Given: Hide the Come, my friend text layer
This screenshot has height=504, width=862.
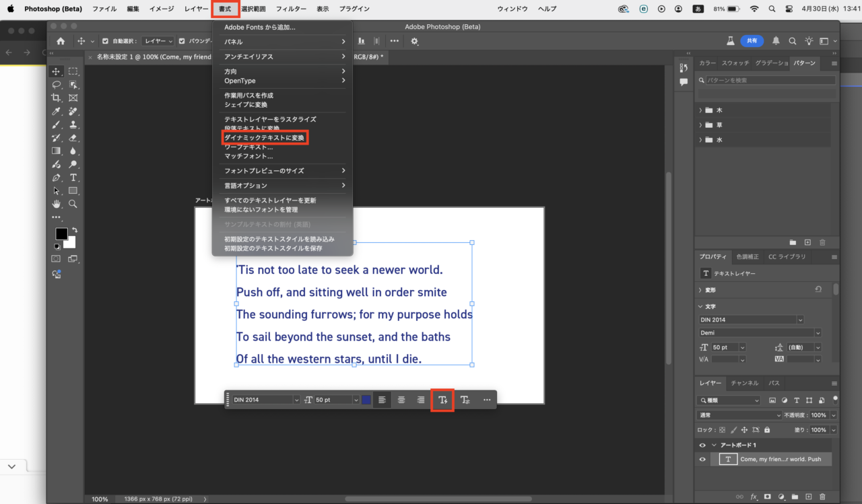Looking at the screenshot, I should coord(702,460).
